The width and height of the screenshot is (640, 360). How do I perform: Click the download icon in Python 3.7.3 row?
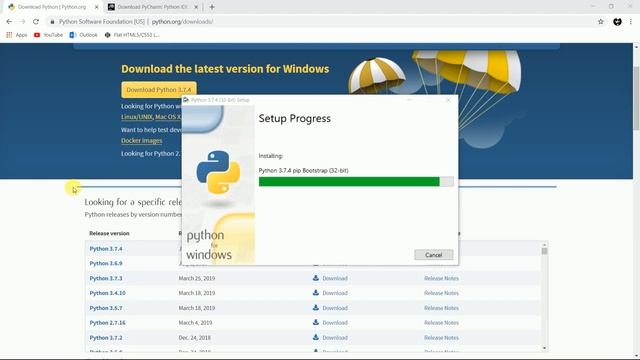coord(316,278)
